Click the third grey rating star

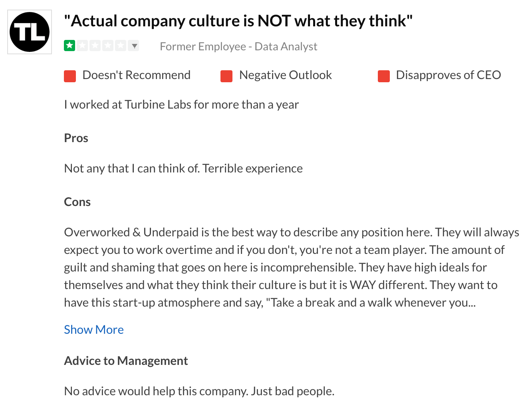point(95,46)
